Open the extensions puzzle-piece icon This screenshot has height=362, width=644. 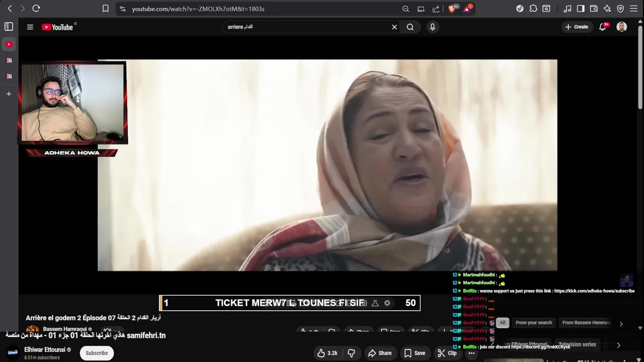click(533, 9)
